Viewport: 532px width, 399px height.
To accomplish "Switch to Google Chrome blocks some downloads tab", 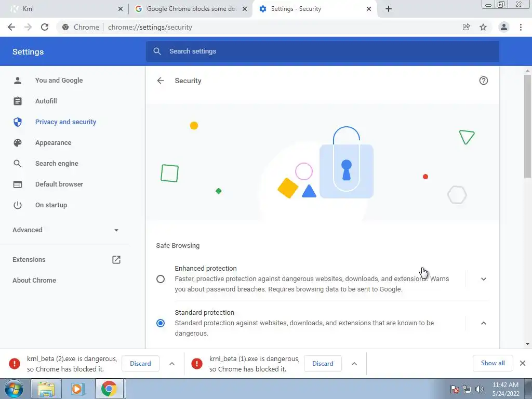I will (191, 9).
